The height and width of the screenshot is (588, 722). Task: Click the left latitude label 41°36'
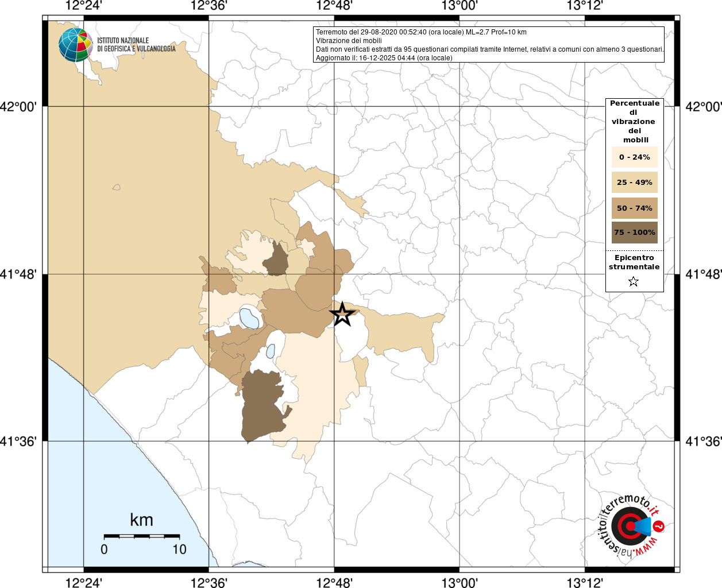click(18, 441)
